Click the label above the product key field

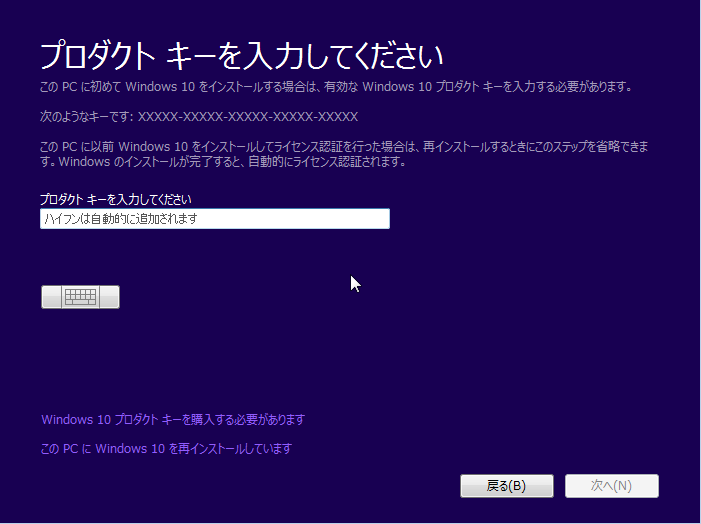point(116,199)
